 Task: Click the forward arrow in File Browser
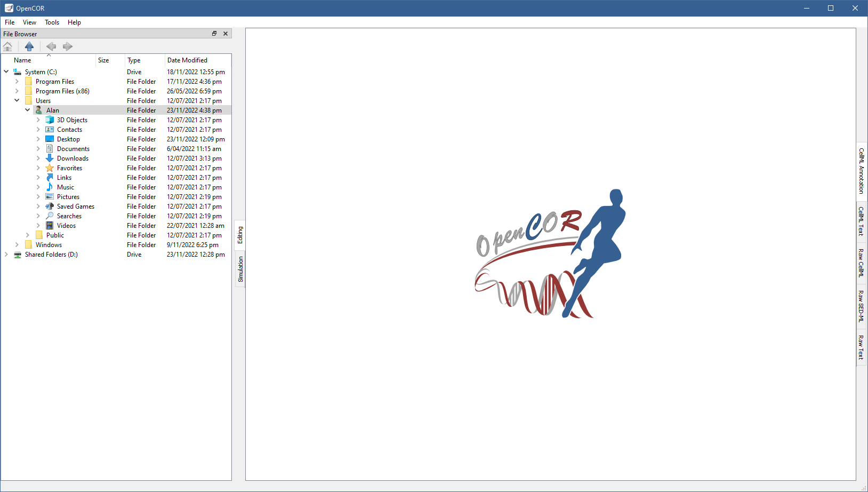click(68, 46)
